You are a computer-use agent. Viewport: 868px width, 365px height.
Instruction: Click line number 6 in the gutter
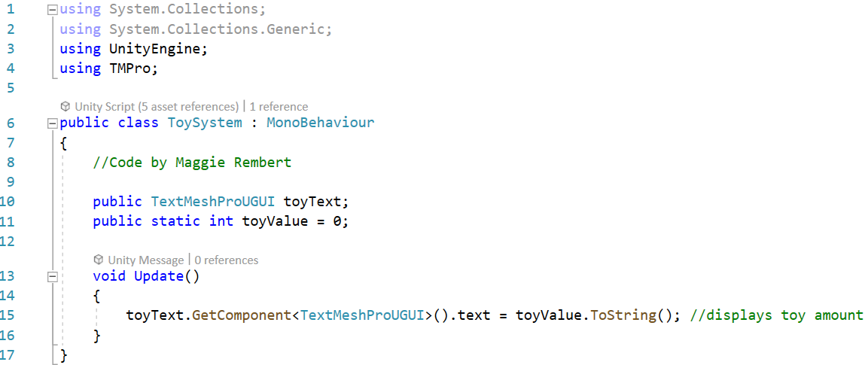[11, 123]
